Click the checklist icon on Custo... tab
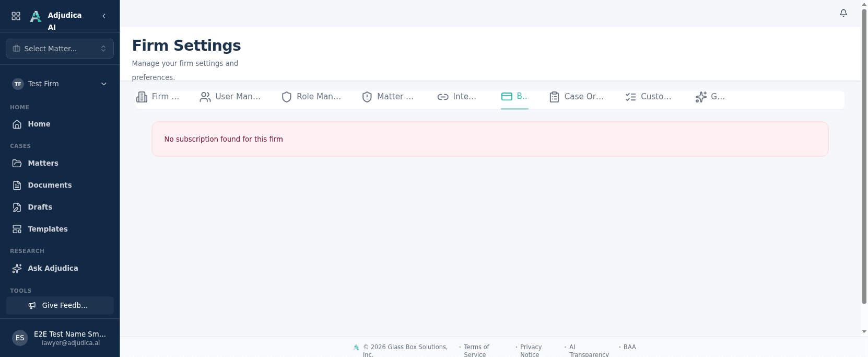 tap(631, 97)
